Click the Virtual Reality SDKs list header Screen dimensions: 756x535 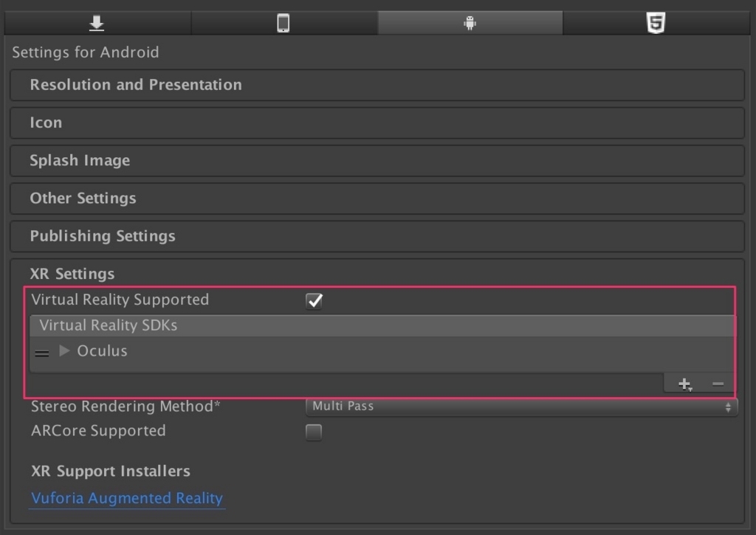(109, 325)
